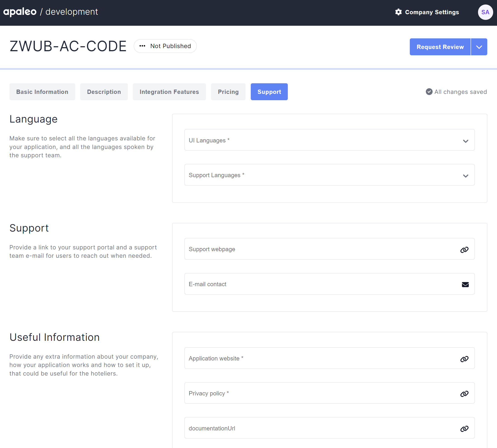Focus the Support webpage input field
Viewport: 497px width, 448px height.
pos(329,249)
